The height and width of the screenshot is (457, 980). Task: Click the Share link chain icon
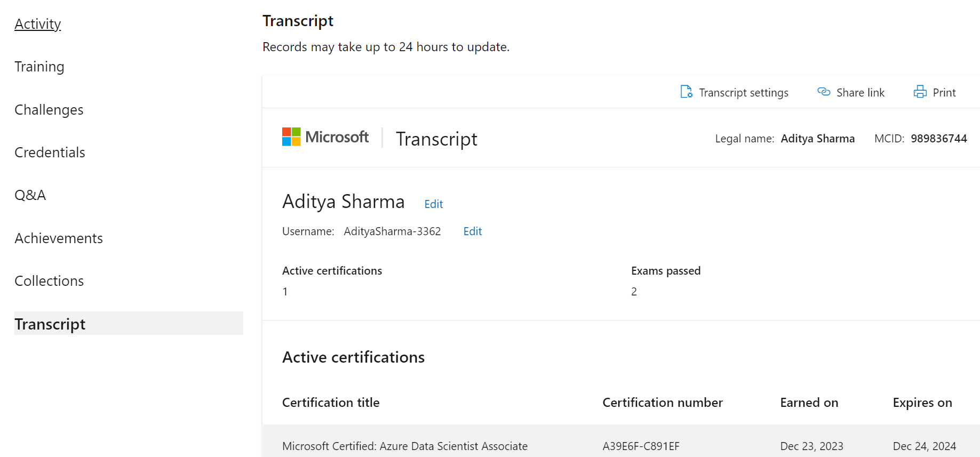(x=824, y=92)
